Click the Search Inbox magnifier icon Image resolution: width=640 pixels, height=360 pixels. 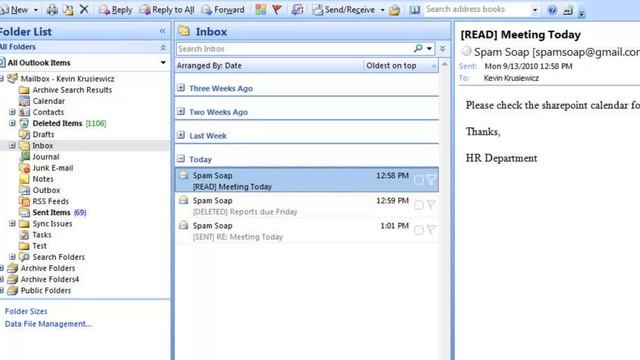click(418, 48)
